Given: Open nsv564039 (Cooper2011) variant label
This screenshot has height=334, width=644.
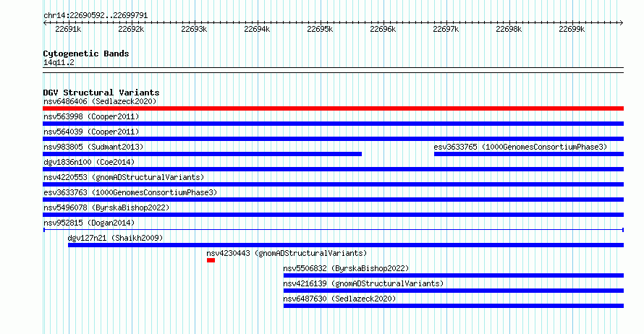Looking at the screenshot, I should pyautogui.click(x=91, y=132).
